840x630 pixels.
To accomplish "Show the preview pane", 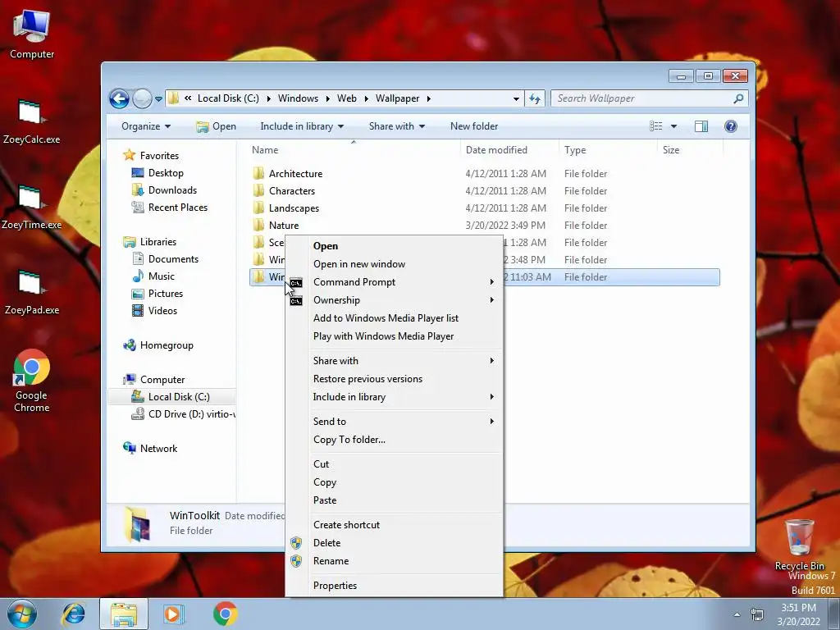I will click(x=701, y=126).
